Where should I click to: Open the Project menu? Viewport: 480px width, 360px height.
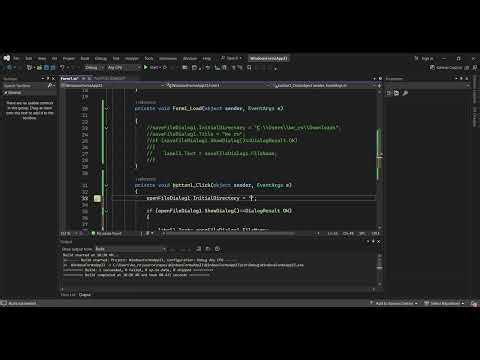pyautogui.click(x=69, y=58)
